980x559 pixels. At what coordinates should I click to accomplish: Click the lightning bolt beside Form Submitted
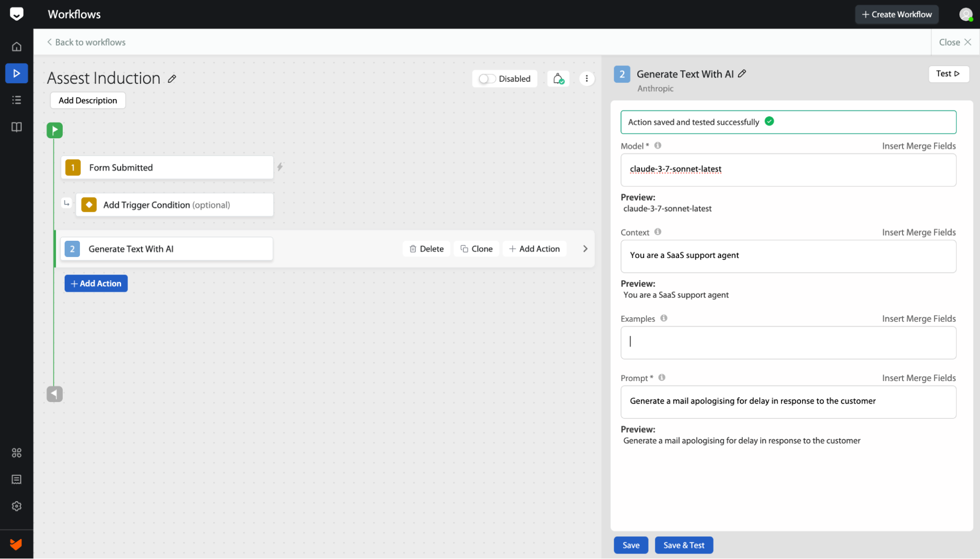click(x=280, y=167)
